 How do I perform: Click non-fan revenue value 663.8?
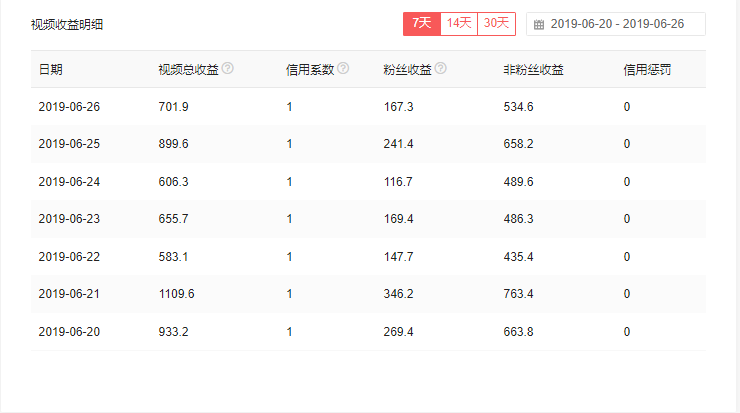(x=518, y=332)
